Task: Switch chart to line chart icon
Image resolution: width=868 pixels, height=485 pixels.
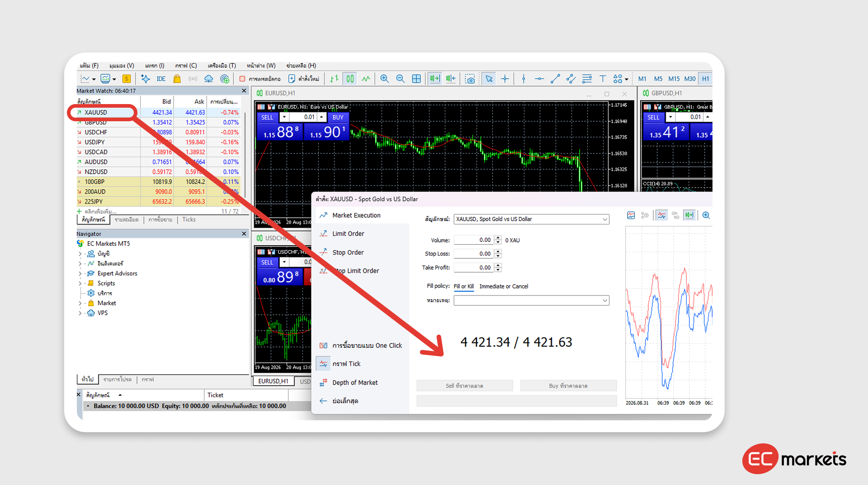Action: 366,79
